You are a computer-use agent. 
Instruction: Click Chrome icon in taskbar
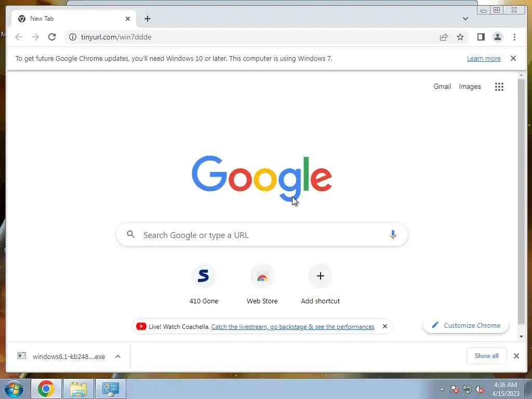point(46,389)
